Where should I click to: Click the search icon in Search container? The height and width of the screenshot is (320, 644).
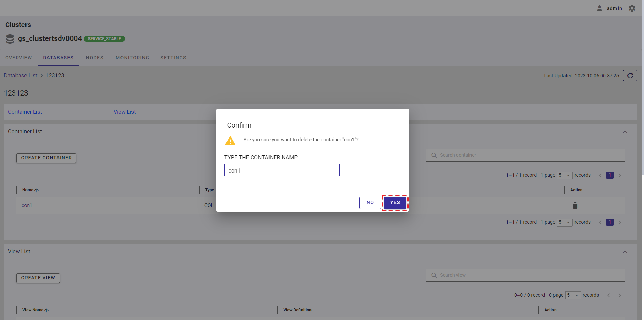tap(434, 155)
